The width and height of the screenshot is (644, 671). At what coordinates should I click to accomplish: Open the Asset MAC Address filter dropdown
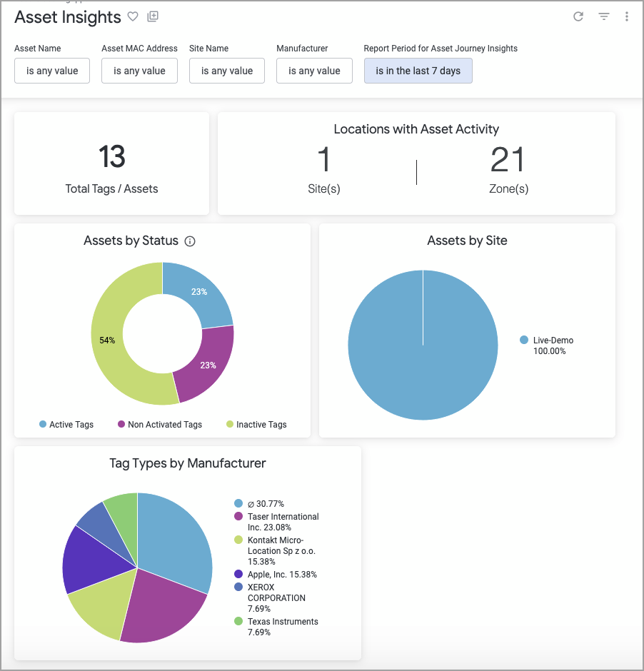139,71
